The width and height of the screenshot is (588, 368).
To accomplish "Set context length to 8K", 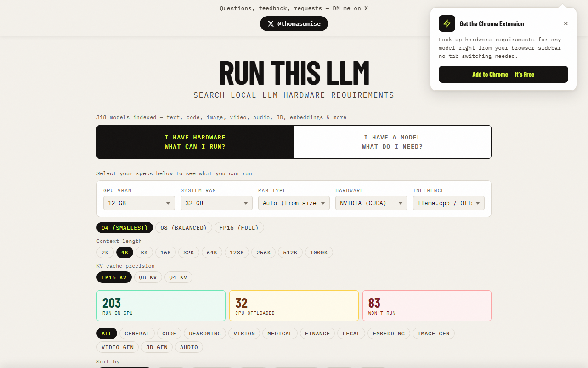I will coord(144,253).
